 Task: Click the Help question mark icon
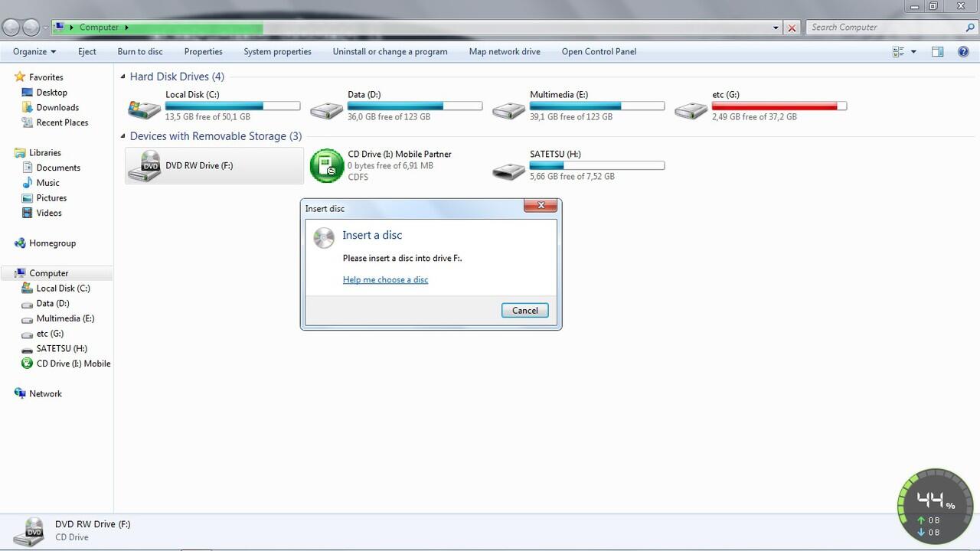(963, 51)
